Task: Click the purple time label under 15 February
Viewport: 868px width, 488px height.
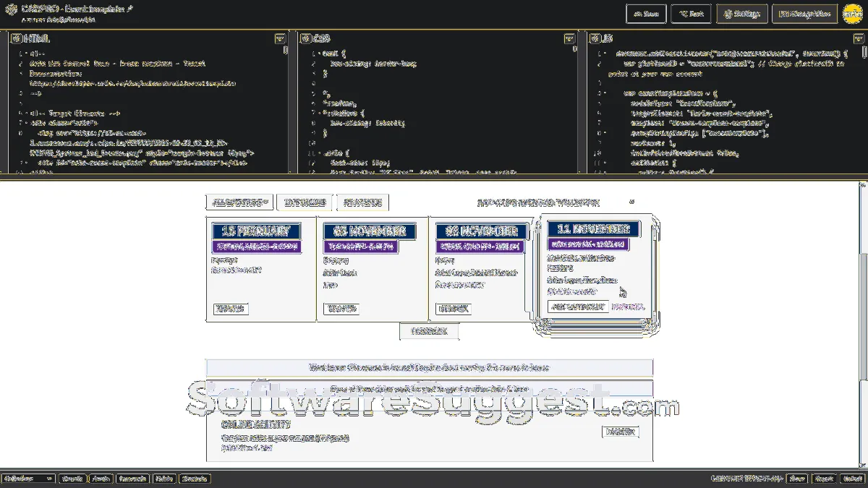Action: tap(255, 247)
